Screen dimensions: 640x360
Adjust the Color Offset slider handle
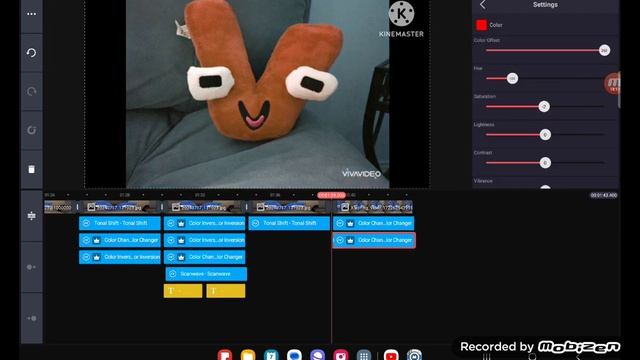[604, 50]
